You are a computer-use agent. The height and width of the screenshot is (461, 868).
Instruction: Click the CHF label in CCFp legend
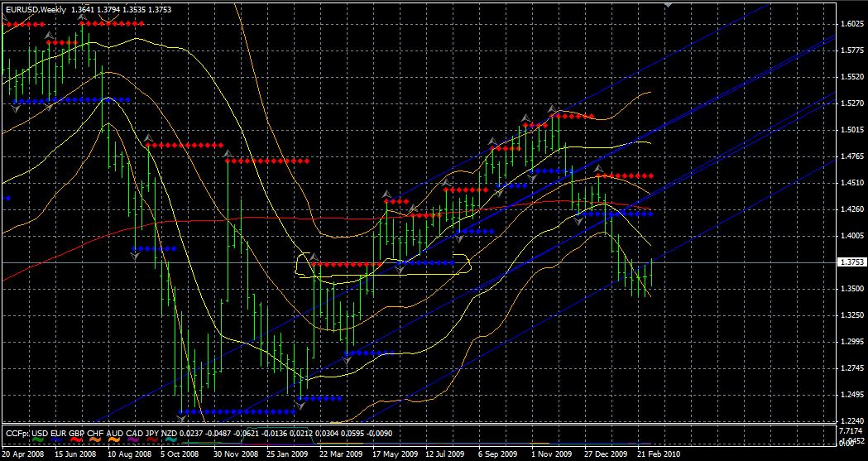click(x=96, y=434)
